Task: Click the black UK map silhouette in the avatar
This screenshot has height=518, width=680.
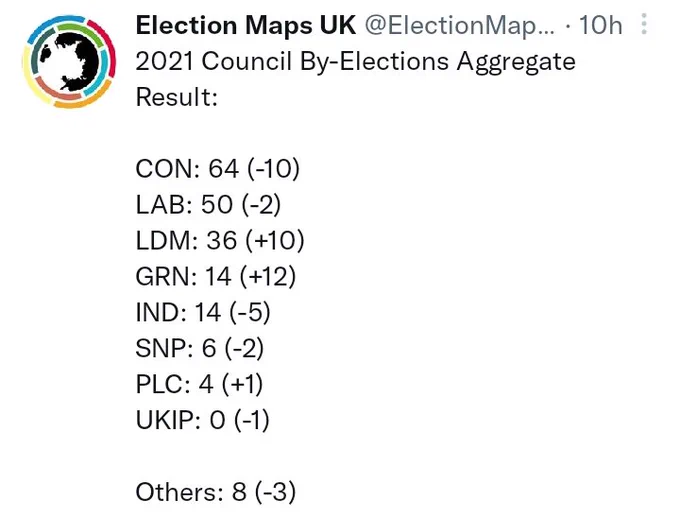Action: pos(79,63)
